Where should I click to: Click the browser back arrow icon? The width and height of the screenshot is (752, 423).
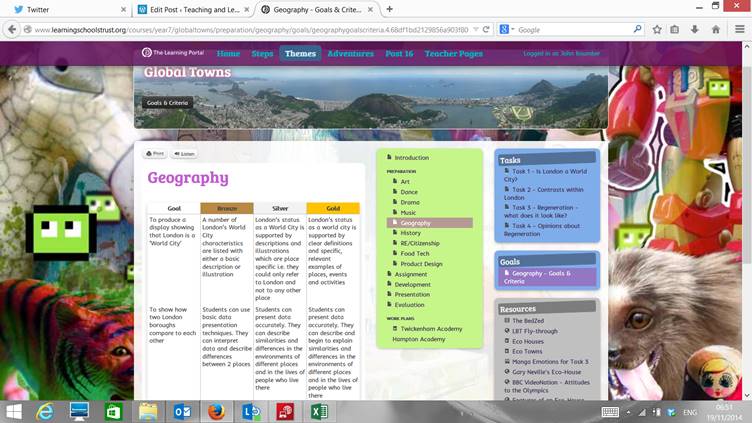[x=14, y=30]
